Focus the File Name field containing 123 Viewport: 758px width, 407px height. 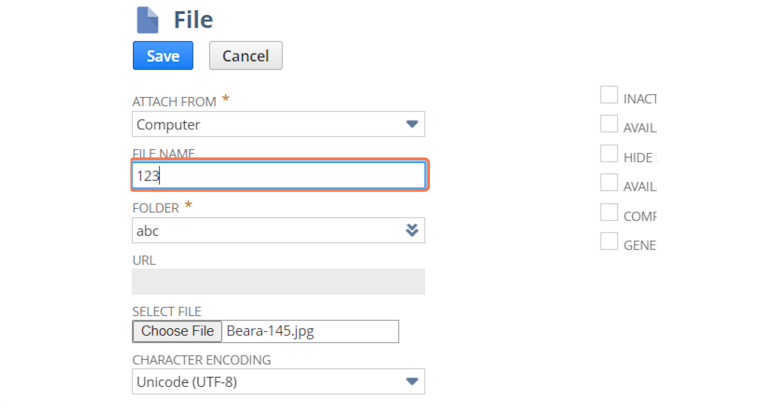click(278, 175)
